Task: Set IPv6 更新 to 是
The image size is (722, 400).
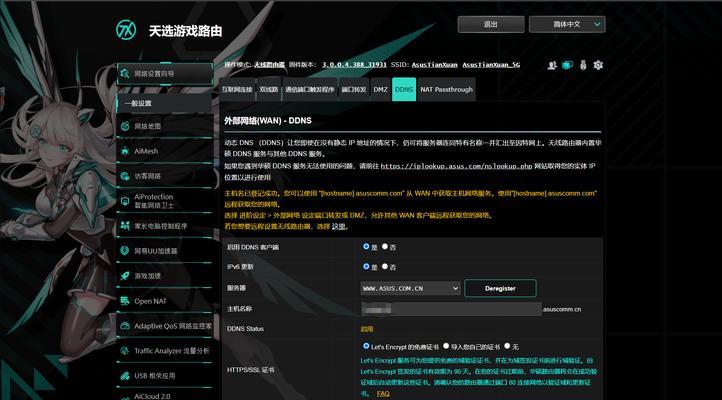Action: 366,267
